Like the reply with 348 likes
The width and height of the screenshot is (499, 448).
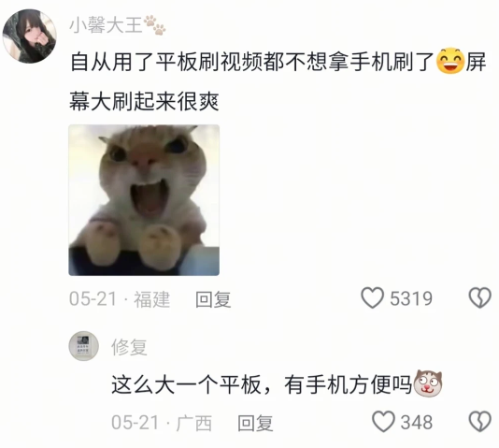coord(383,422)
